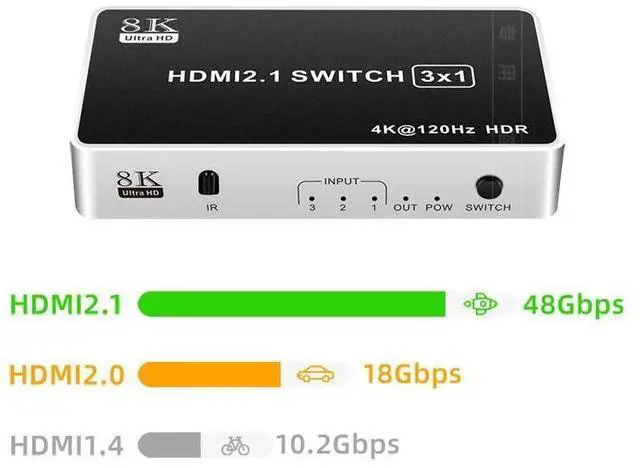Click the HDMI2.1 SWITCH title text
Image resolution: width=640 pixels, height=468 pixels.
tap(286, 76)
